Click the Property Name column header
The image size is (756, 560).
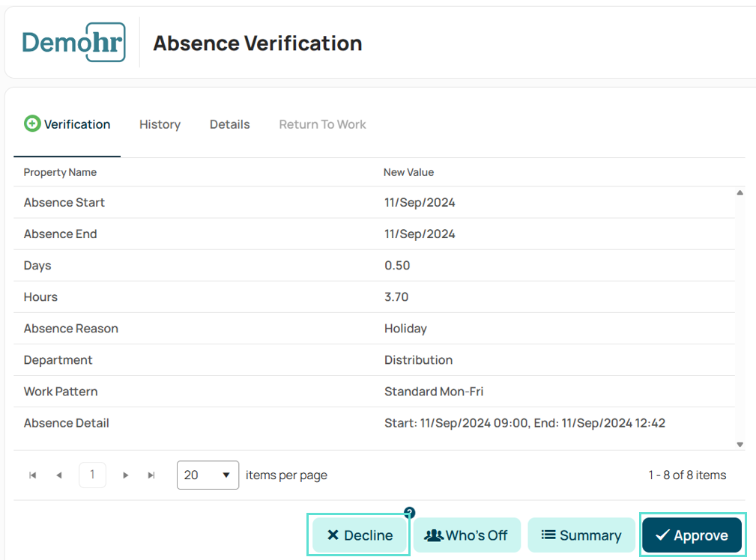pos(60,172)
